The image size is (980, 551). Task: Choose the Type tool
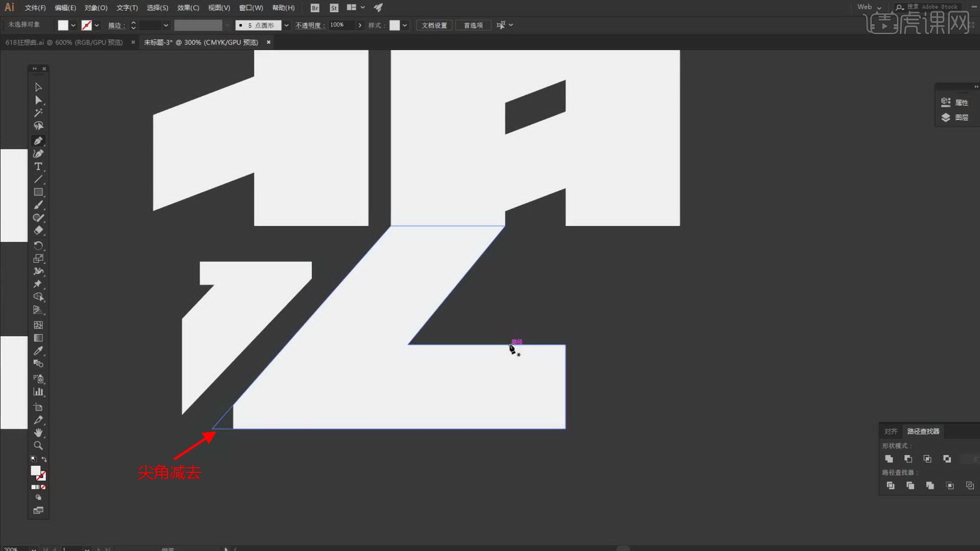click(x=38, y=166)
